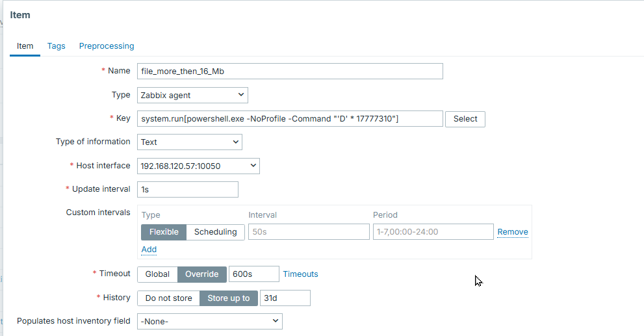Expand the Type of information dropdown
The image size is (644, 336).
coord(189,142)
